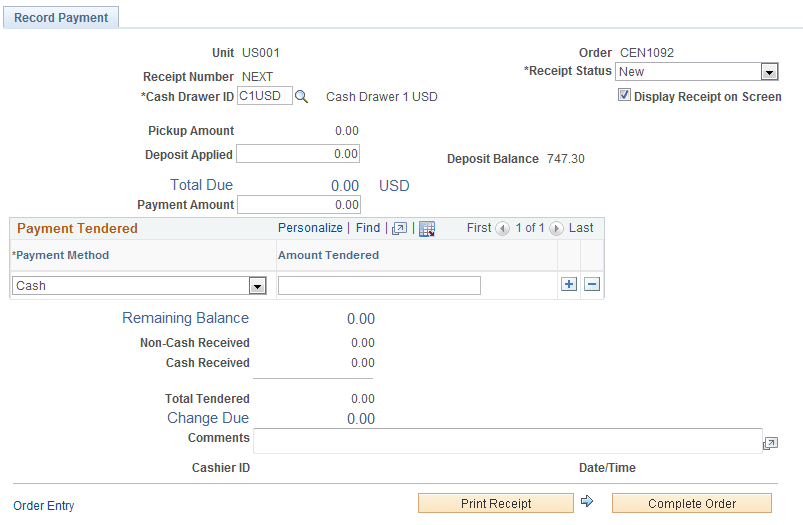Toggle Display Receipt on Screen checkbox
The image size is (803, 525).
pos(624,95)
